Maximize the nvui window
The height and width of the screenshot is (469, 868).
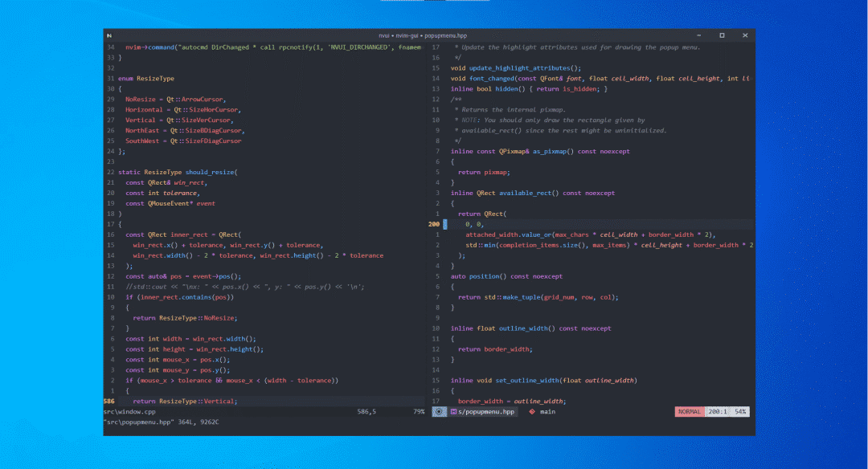pos(722,35)
